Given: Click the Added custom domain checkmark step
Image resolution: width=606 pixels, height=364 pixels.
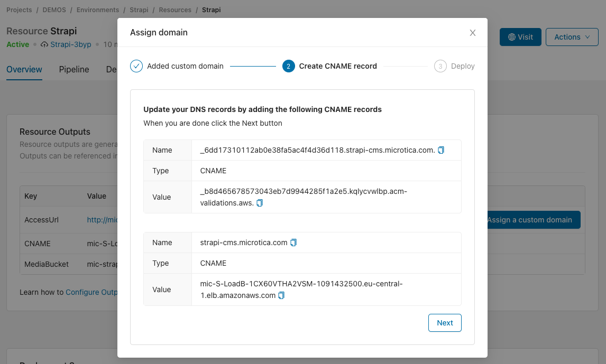Looking at the screenshot, I should (136, 66).
